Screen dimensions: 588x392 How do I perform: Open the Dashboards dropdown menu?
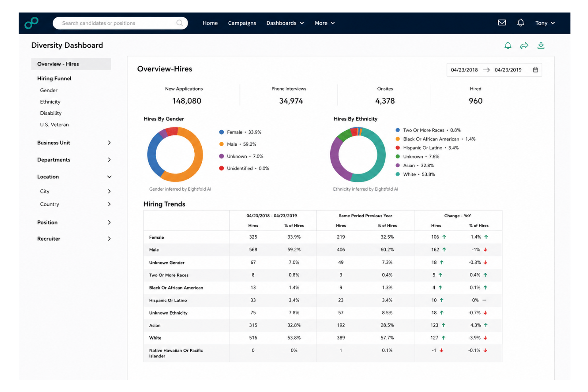coord(285,23)
